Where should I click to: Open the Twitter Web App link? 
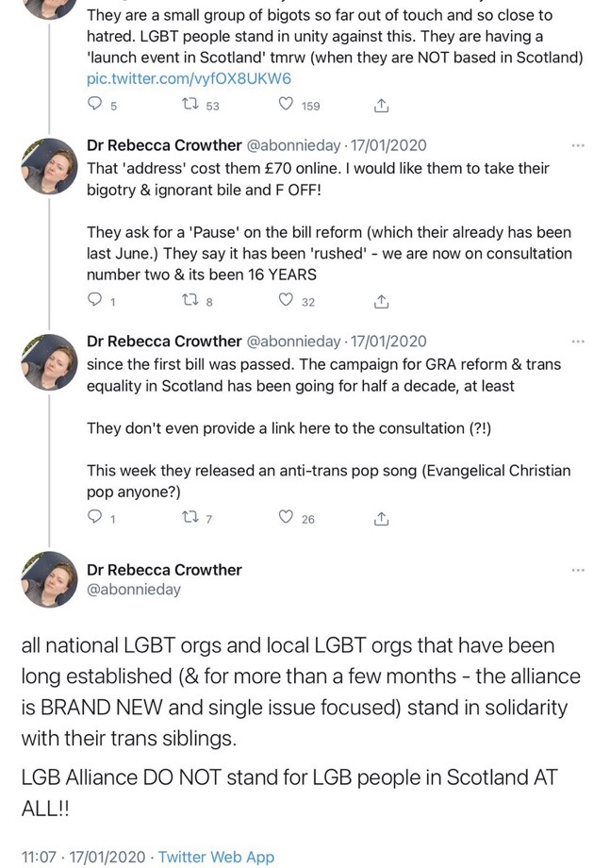coord(216,857)
